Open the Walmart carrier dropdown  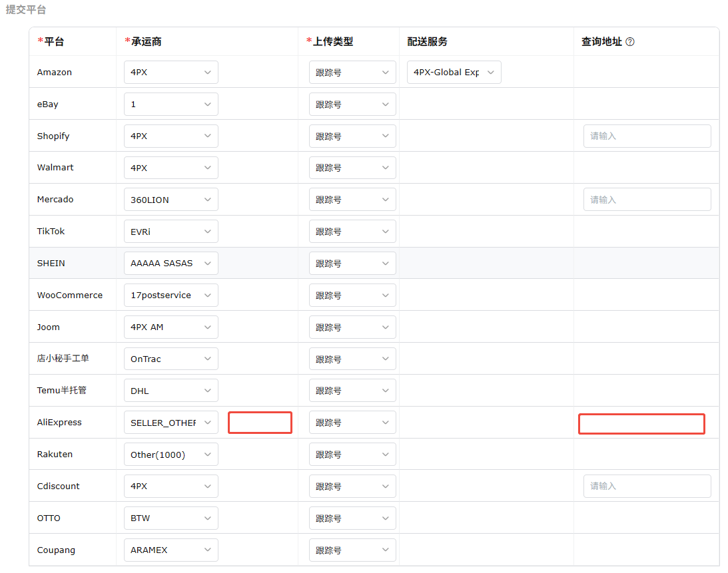click(x=171, y=168)
